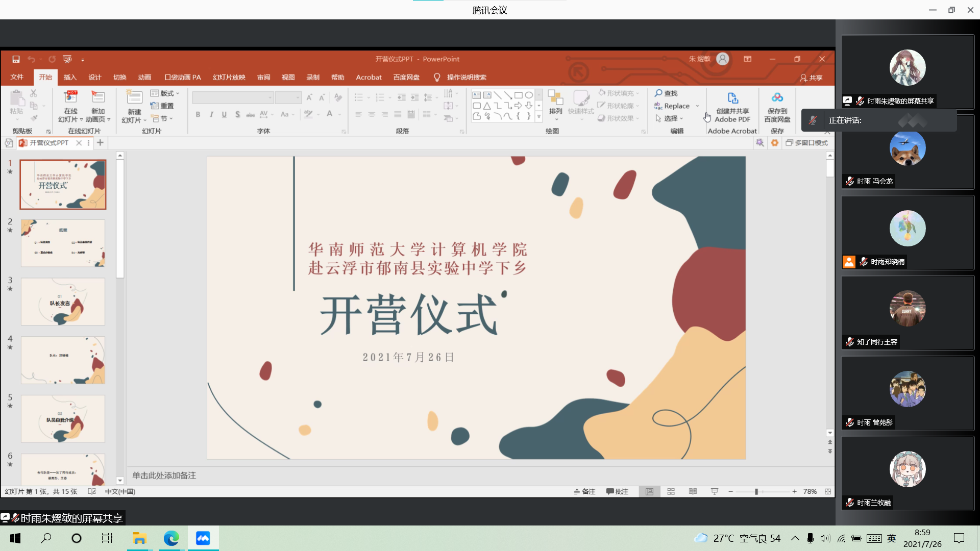
Task: Click the Redo icon in the quick access toolbar
Action: click(x=52, y=59)
